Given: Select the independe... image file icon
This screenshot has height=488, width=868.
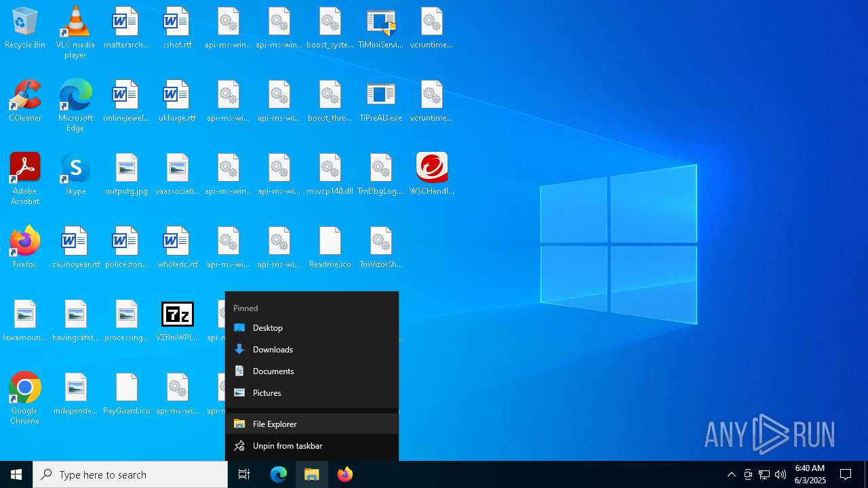Looking at the screenshot, I should click(75, 394).
